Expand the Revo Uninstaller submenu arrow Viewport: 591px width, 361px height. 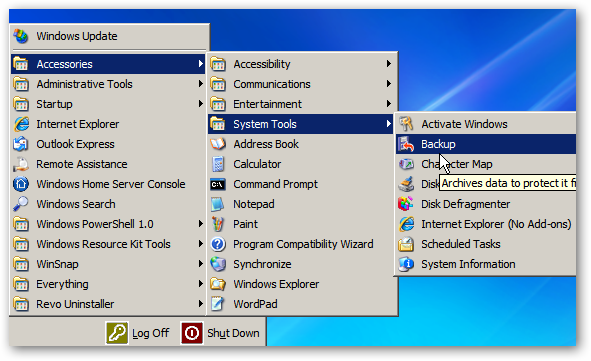coord(201,304)
